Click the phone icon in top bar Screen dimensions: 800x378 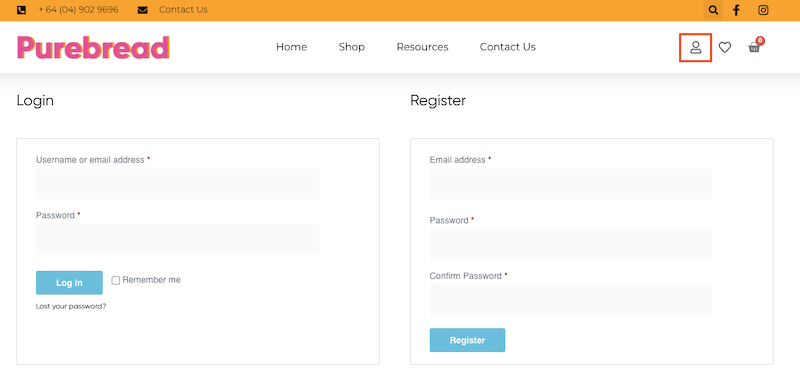pos(21,10)
